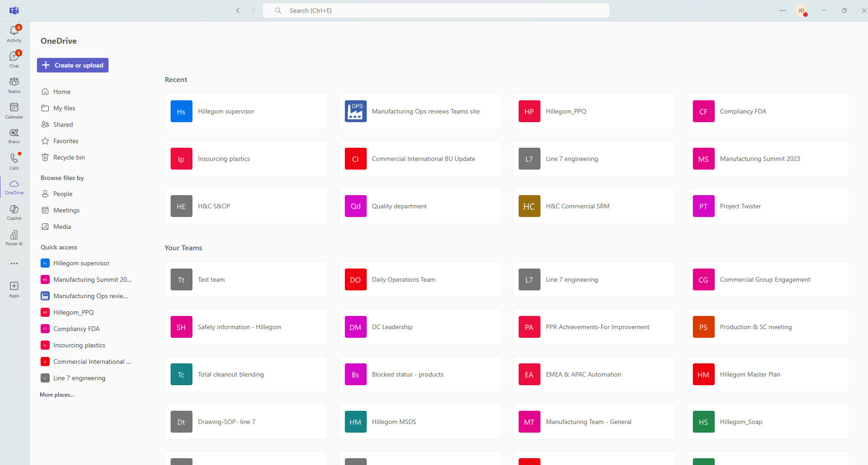Open the Calendar app icon
The image size is (868, 465).
pyautogui.click(x=14, y=110)
